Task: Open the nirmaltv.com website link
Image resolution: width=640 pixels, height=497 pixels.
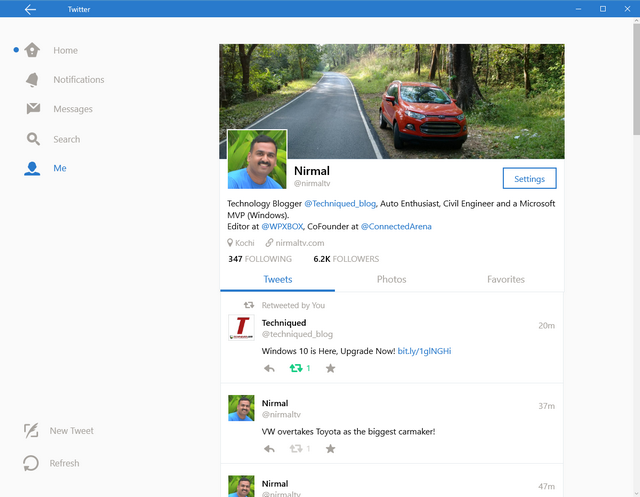Action: pos(300,243)
